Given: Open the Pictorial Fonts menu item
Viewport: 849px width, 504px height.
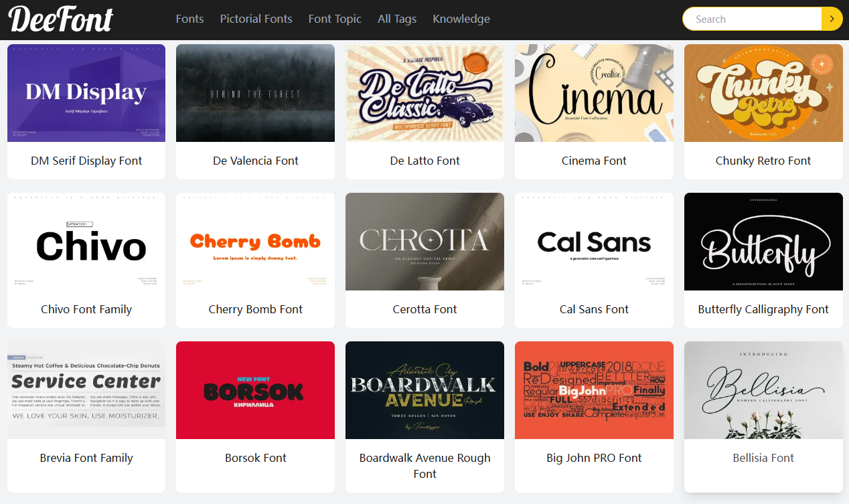Looking at the screenshot, I should tap(256, 19).
